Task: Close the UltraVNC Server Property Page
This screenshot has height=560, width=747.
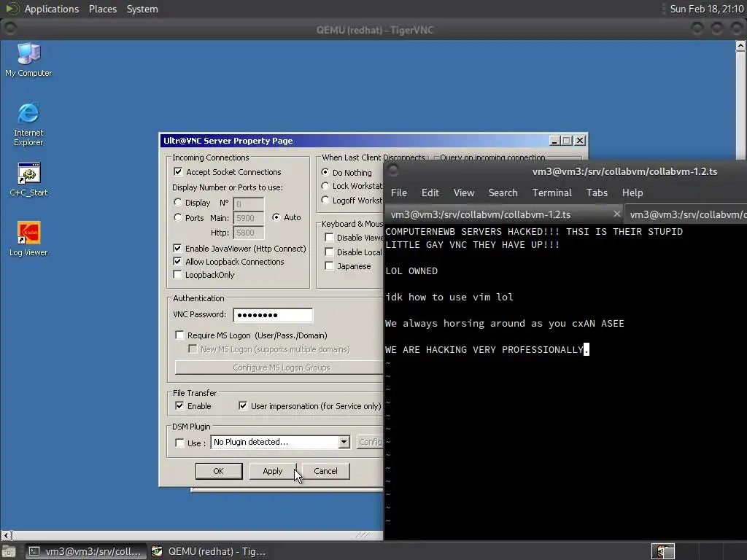Action: 580,141
